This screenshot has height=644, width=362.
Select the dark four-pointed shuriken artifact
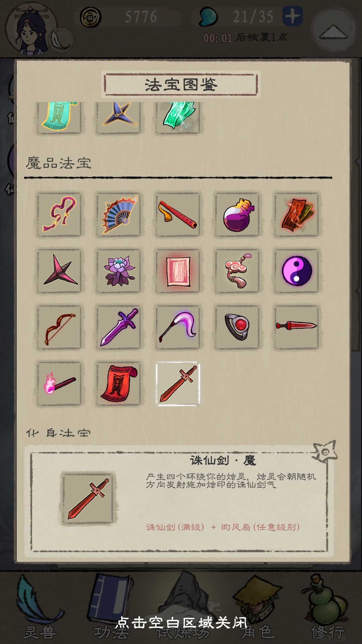coord(59,271)
